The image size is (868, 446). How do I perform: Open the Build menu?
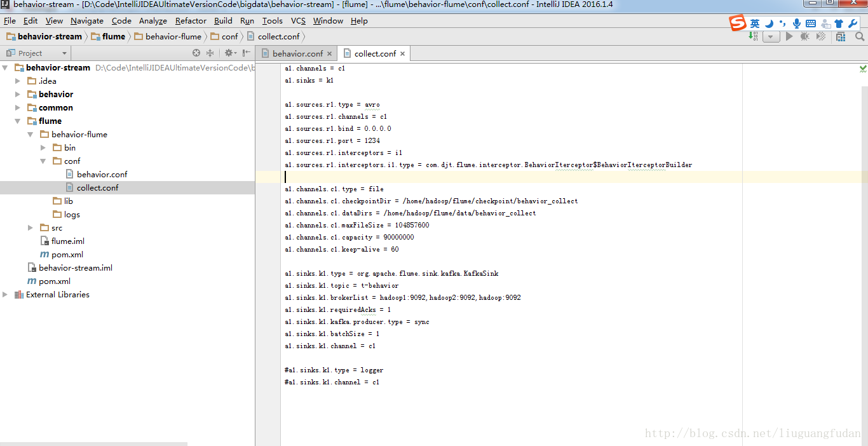click(x=223, y=20)
